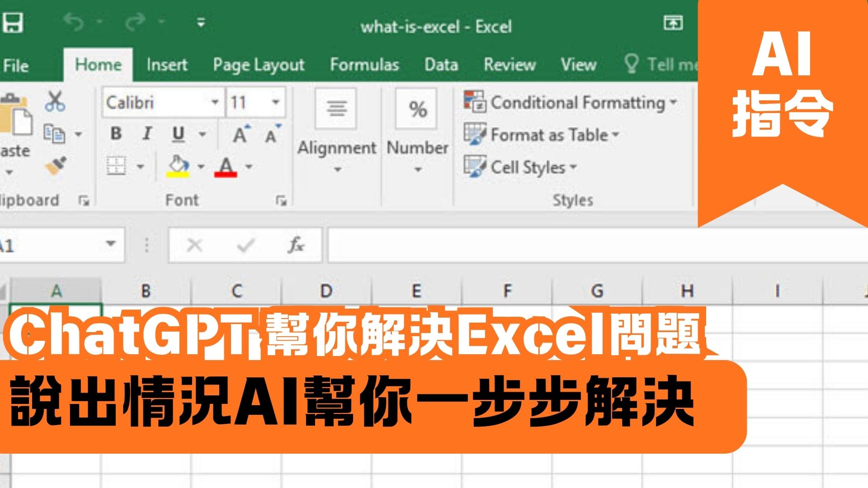
Task: Click the Percent Style icon in Number group
Action: [416, 108]
